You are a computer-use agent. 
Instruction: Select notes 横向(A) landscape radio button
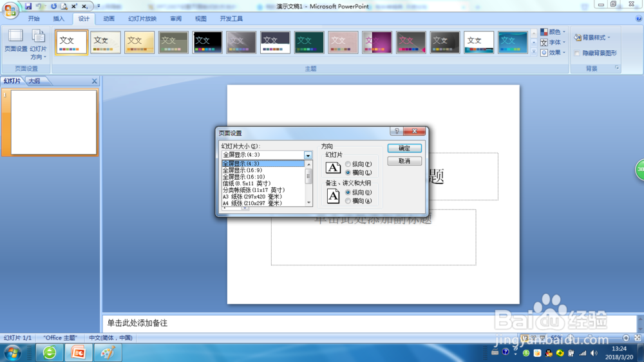348,201
